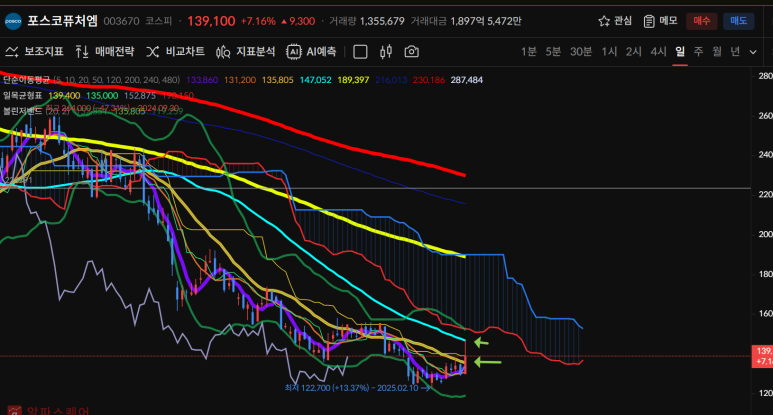Viewport: 773px width, 415px height.
Task: Select the 일 daily timeframe
Action: pyautogui.click(x=680, y=51)
